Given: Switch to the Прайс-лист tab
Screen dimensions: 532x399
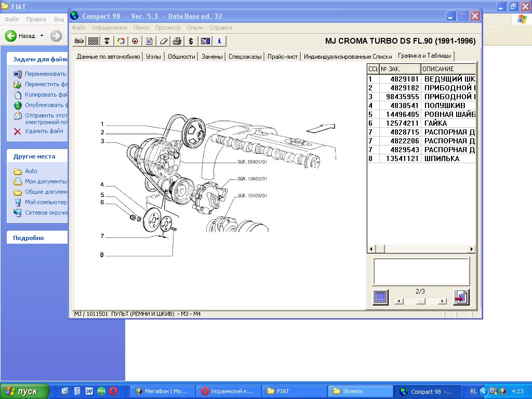Looking at the screenshot, I should click(x=282, y=57).
